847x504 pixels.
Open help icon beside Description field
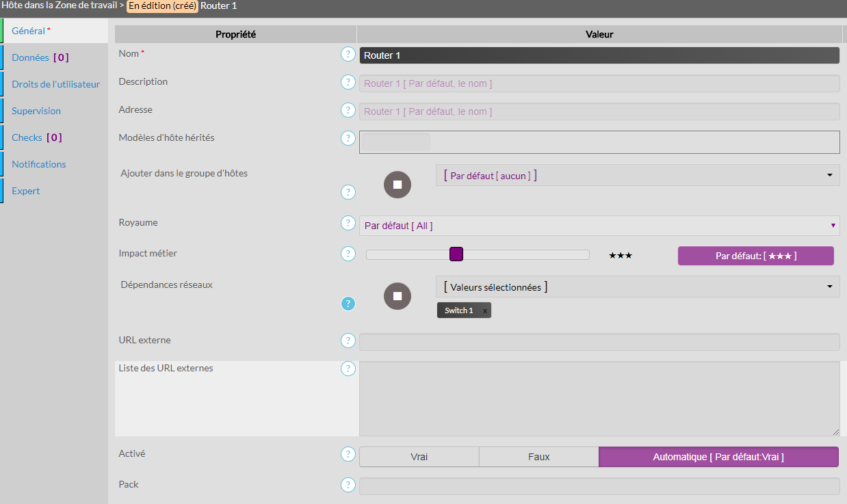pos(348,83)
